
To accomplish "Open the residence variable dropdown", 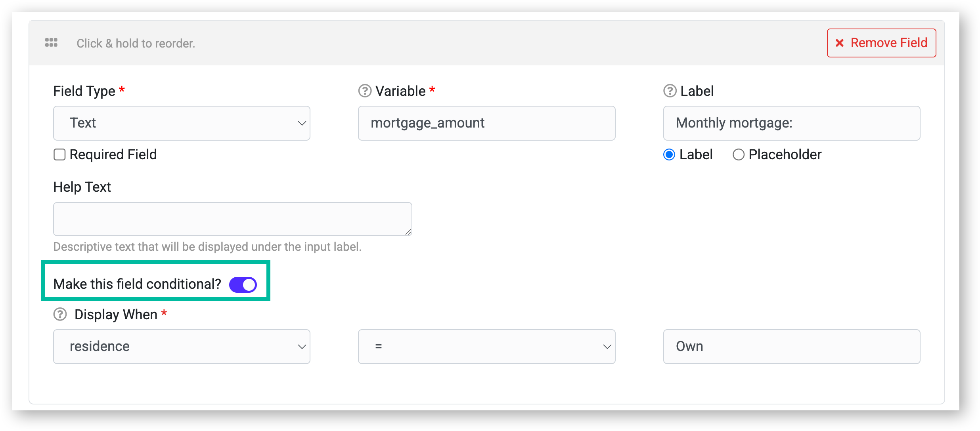I will pyautogui.click(x=182, y=347).
